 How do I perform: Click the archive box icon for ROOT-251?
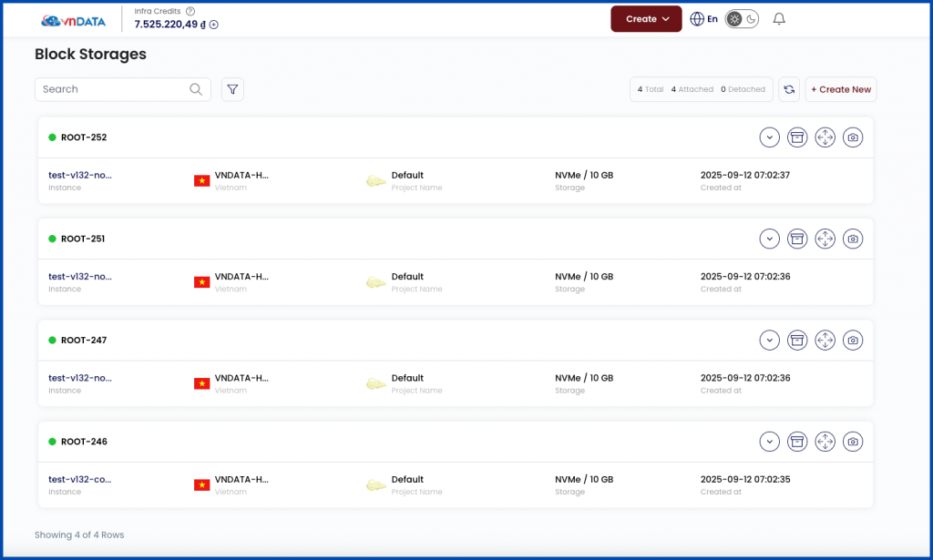click(x=797, y=239)
